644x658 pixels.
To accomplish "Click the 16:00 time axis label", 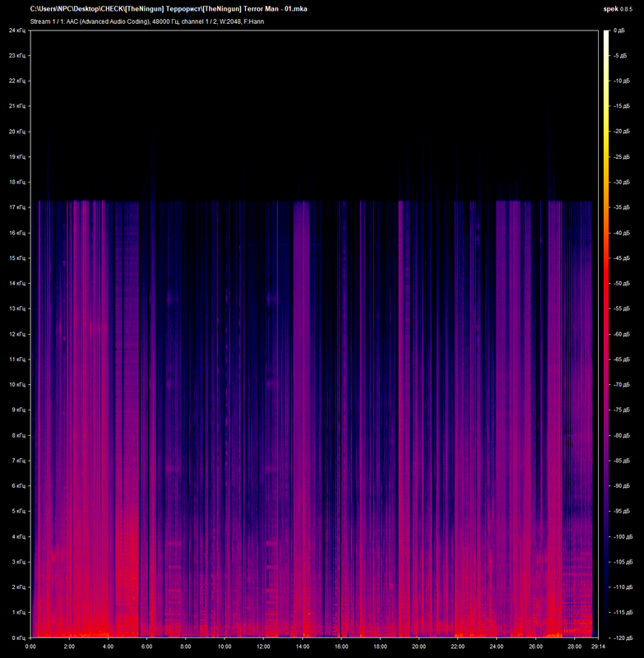I will click(x=341, y=646).
